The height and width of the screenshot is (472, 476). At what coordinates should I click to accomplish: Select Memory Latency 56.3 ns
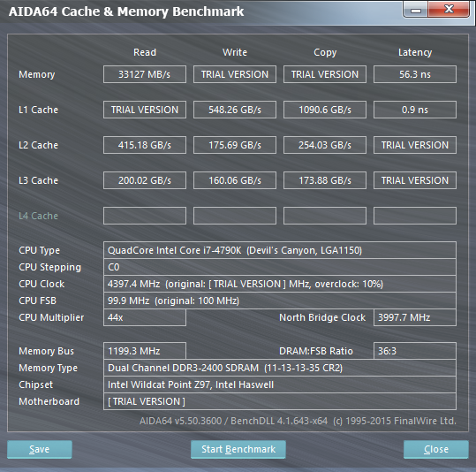415,74
